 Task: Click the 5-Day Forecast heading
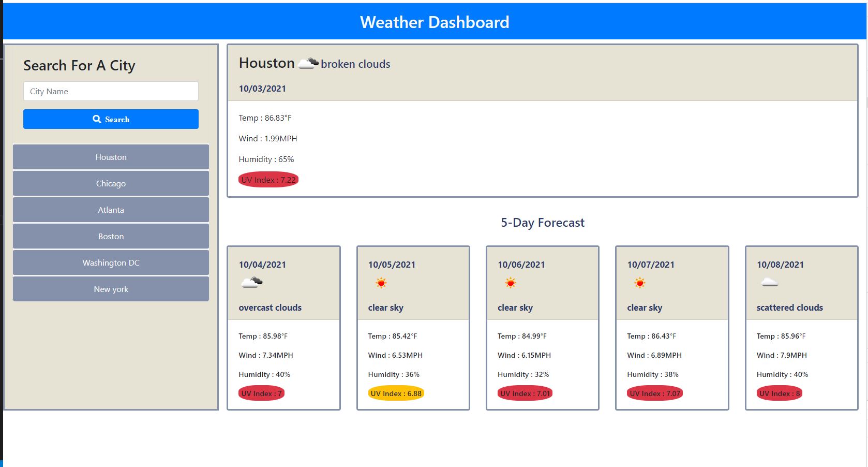(x=542, y=223)
